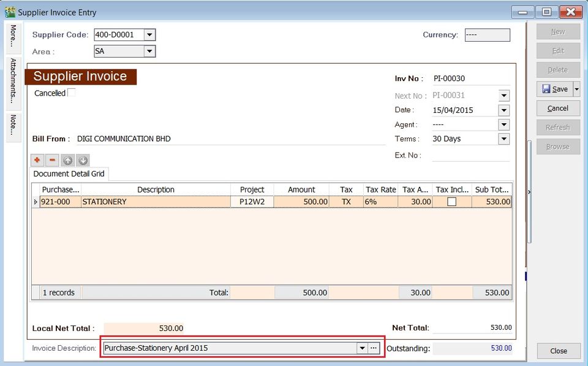Expand the Terms dropdown showing 30 Days
588x366 pixels.
click(503, 139)
